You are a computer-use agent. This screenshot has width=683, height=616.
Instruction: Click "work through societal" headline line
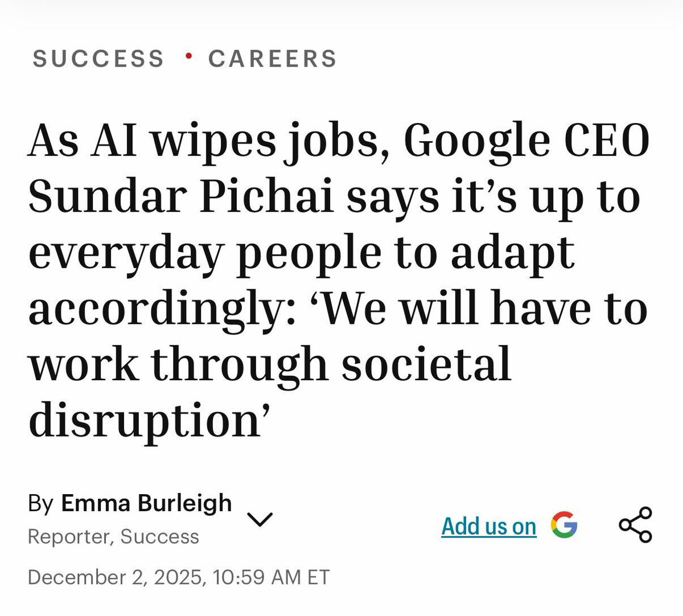click(x=270, y=364)
